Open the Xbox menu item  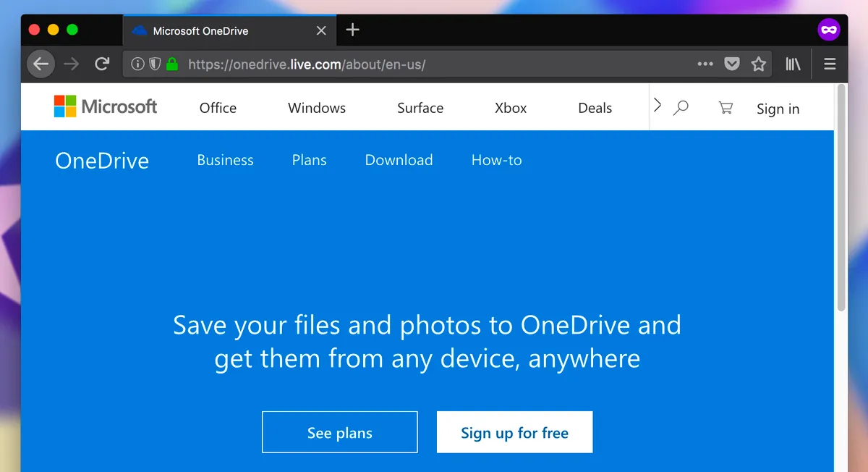tap(511, 108)
